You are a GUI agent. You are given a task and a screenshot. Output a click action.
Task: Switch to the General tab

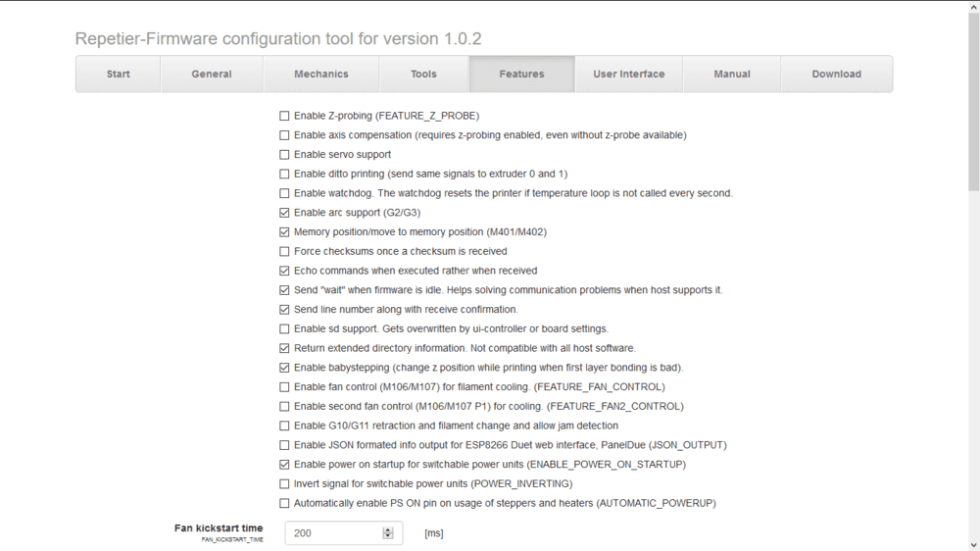coord(212,75)
